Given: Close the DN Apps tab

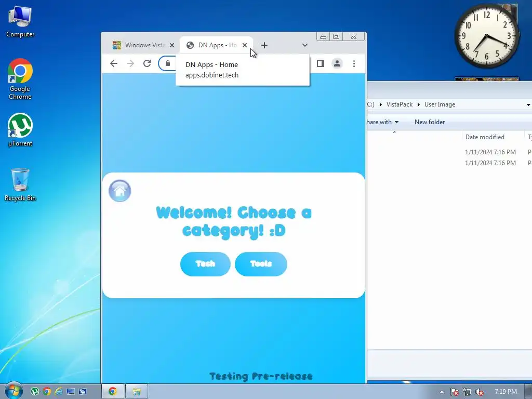Looking at the screenshot, I should (x=245, y=45).
